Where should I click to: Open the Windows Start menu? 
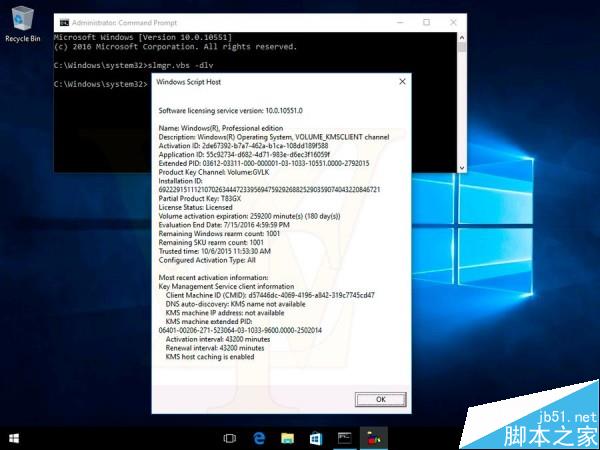(x=14, y=438)
